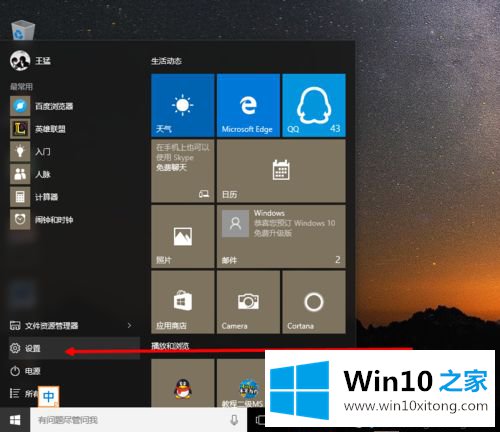500x432 pixels.
Task: Open the 人脉 people app
Action: click(30, 174)
